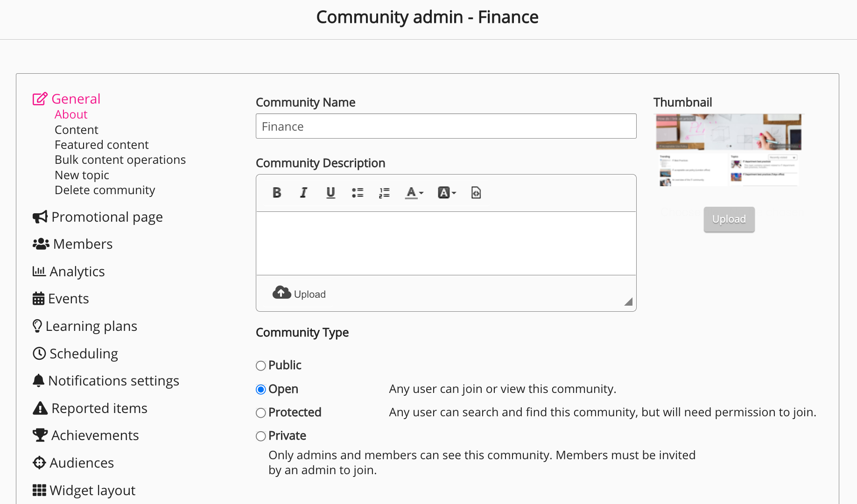Viewport: 857px width, 504px height.
Task: Open the Delete community link
Action: [x=105, y=190]
